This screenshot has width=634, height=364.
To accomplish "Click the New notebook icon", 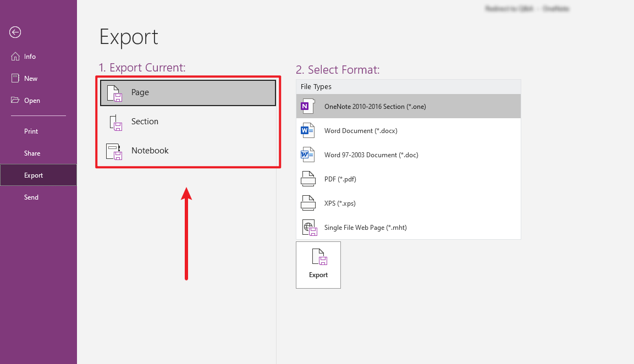I will (x=15, y=78).
